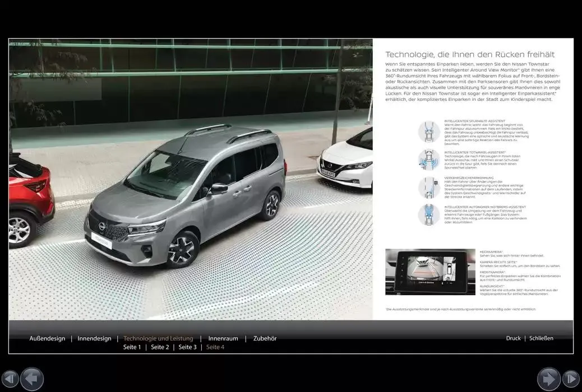Open the Zubehör section
The width and height of the screenshot is (582, 392).
265,338
